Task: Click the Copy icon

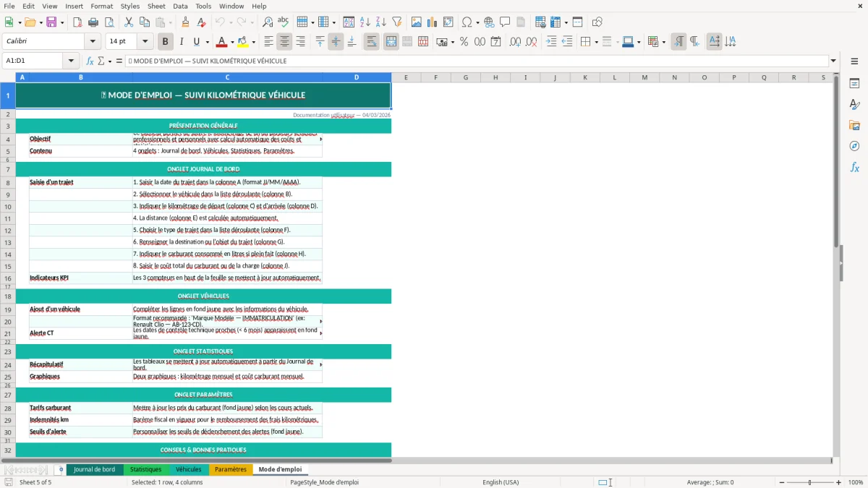Action: click(144, 22)
